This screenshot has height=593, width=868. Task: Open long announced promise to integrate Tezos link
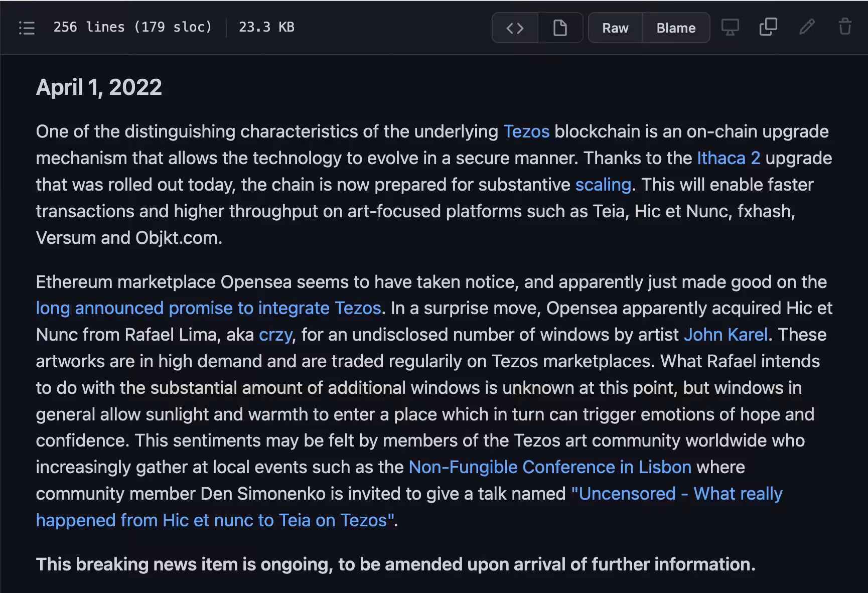pos(209,308)
